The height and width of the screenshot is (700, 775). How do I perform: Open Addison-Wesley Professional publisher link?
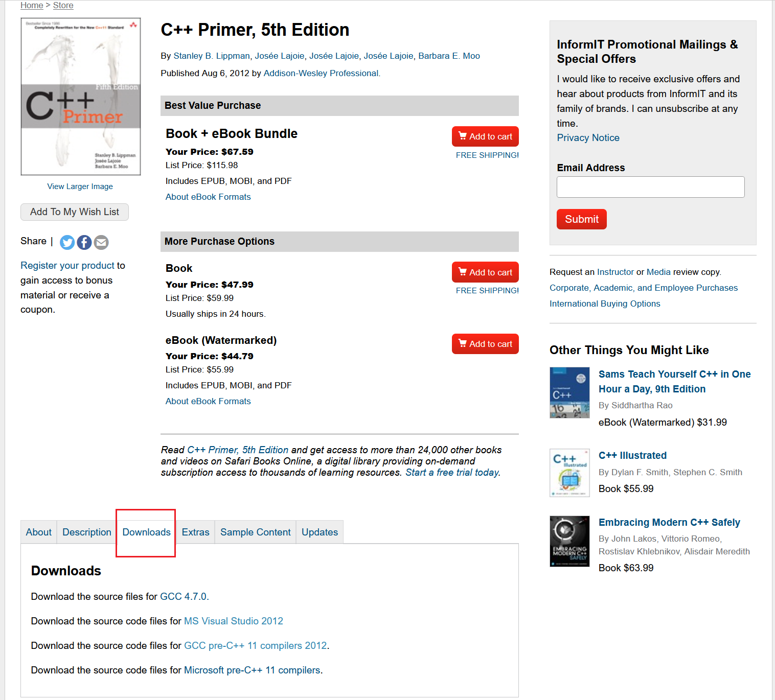pyautogui.click(x=321, y=73)
